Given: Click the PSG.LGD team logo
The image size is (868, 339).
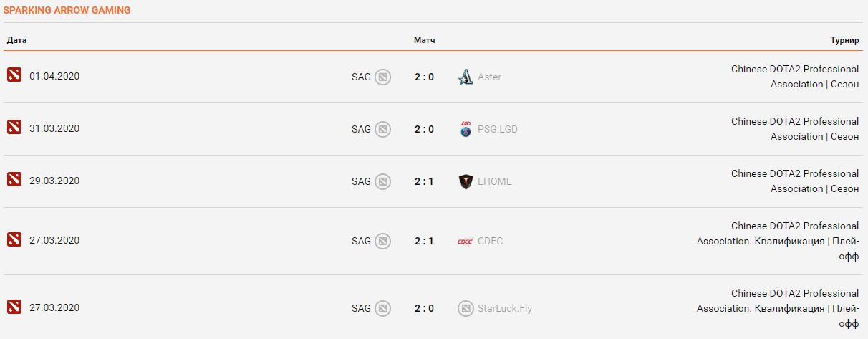Looking at the screenshot, I should (466, 129).
